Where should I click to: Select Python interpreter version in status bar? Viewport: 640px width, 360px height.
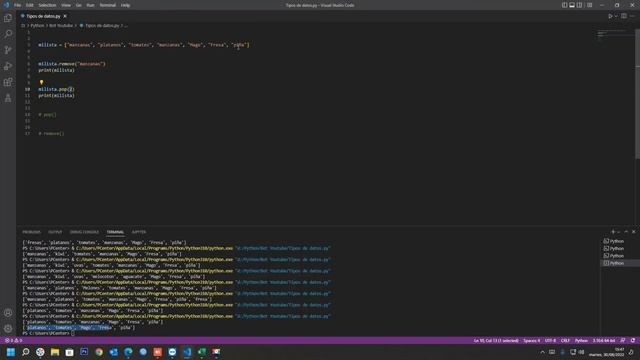click(x=604, y=340)
